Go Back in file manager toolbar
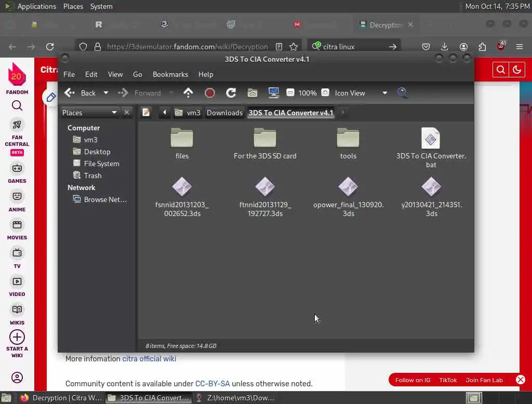Viewport: 532px width, 404px height. [x=80, y=93]
